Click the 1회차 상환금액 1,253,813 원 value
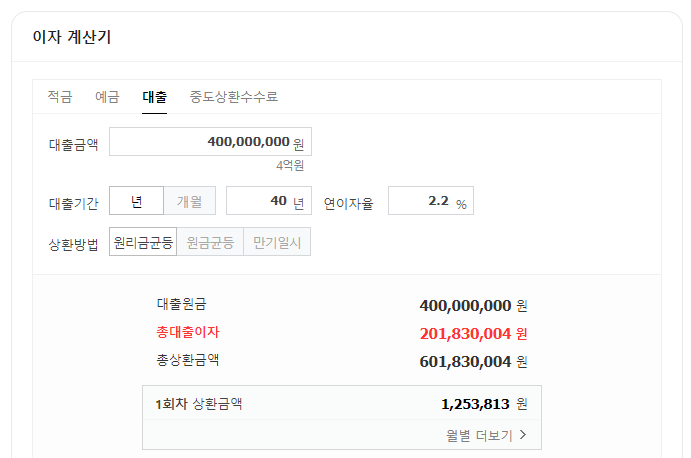Image resolution: width=691 pixels, height=458 pixels. tap(484, 404)
